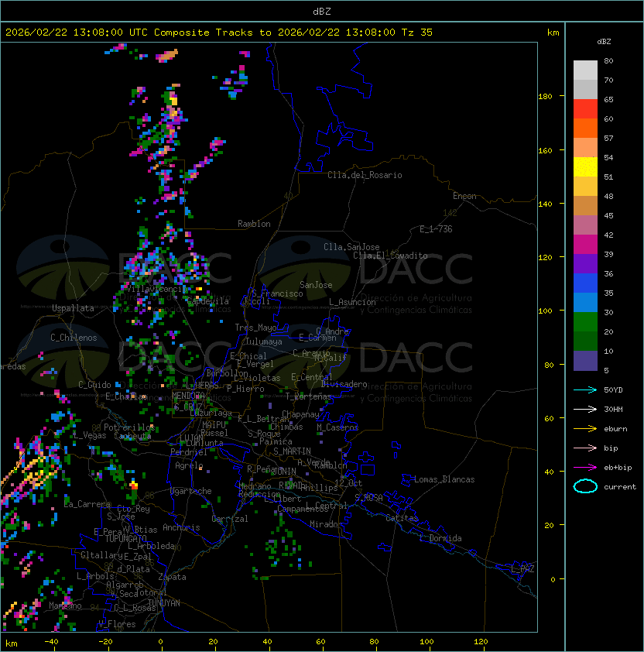Select the green swatch between 30 and 20
Viewport: 644px width, 652px height.
(585, 322)
